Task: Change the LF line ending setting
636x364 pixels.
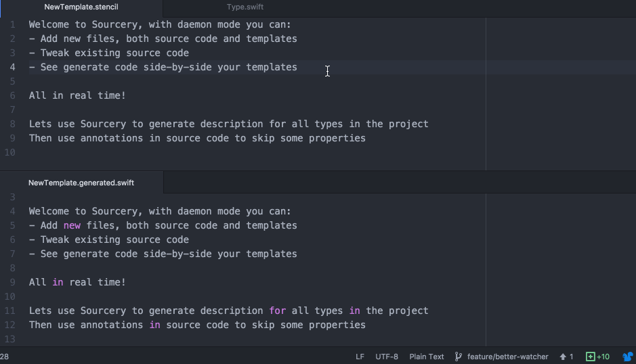Action: pos(360,357)
